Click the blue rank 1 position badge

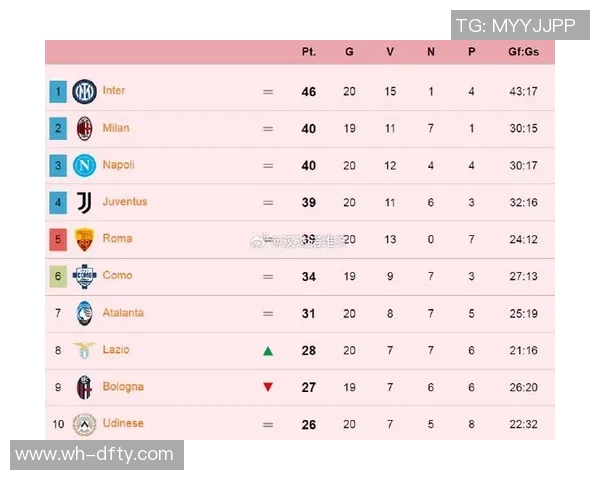[58, 92]
